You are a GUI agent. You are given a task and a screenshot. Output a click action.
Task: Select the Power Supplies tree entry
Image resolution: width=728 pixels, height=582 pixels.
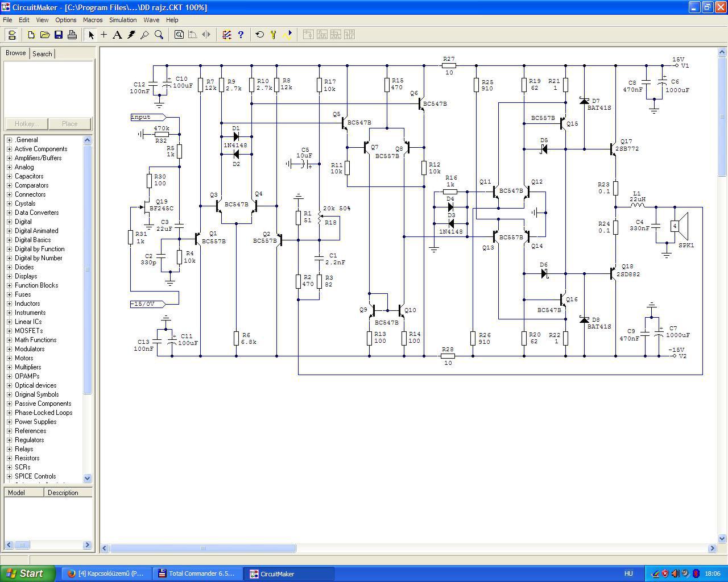click(35, 422)
